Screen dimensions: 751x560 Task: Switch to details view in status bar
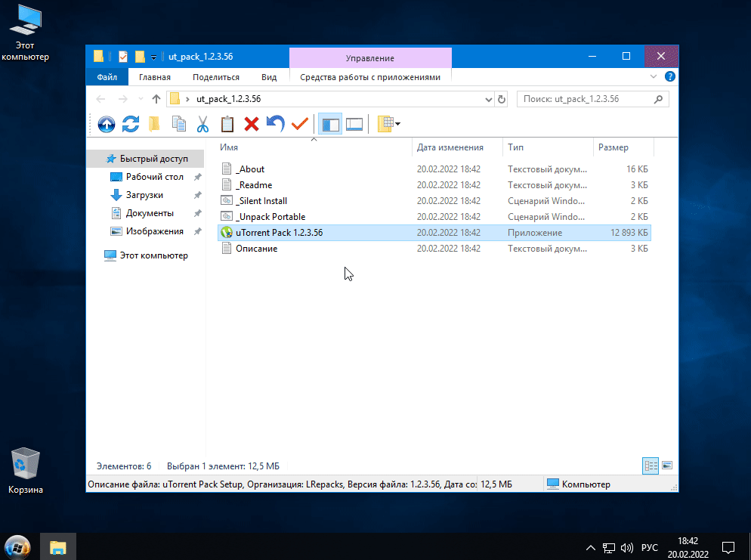pyautogui.click(x=651, y=466)
